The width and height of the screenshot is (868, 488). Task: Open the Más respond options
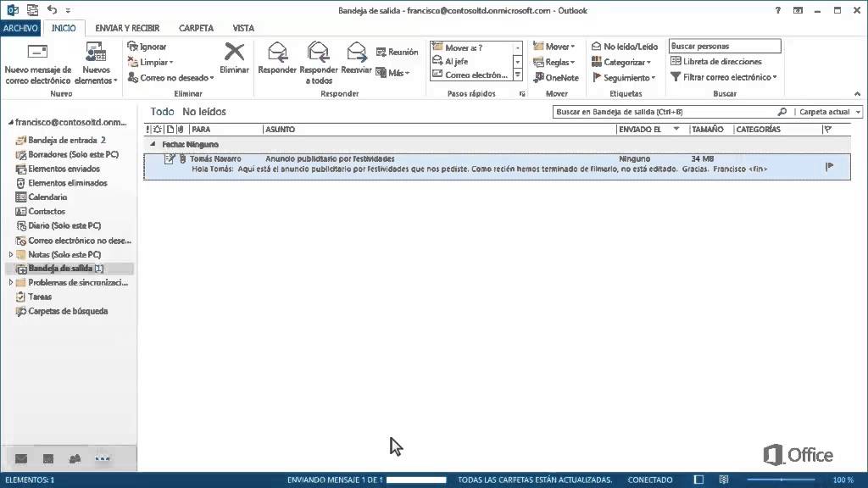392,73
